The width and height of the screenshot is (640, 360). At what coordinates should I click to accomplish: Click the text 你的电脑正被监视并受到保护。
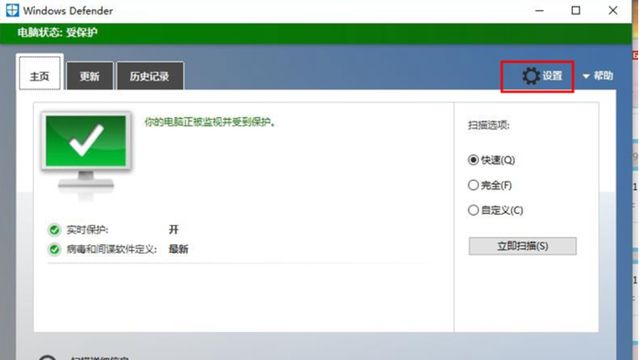(210, 122)
